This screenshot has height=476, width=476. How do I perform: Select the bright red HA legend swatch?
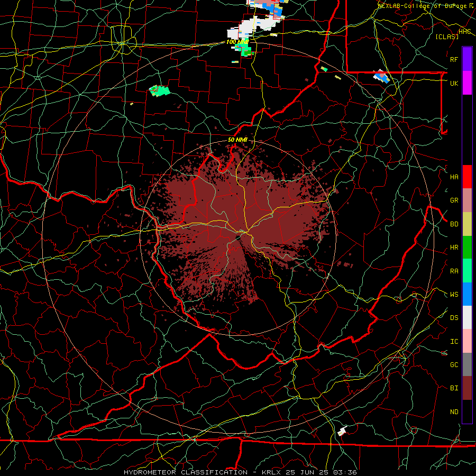tap(467, 177)
